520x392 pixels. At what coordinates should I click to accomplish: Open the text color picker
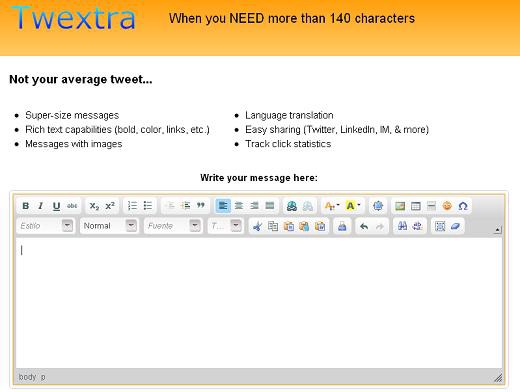pyautogui.click(x=332, y=206)
